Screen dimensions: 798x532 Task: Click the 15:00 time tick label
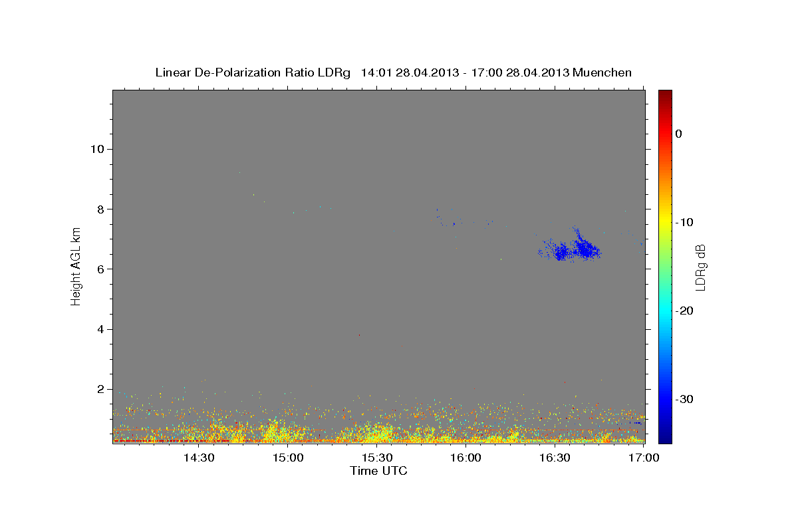tap(288, 458)
